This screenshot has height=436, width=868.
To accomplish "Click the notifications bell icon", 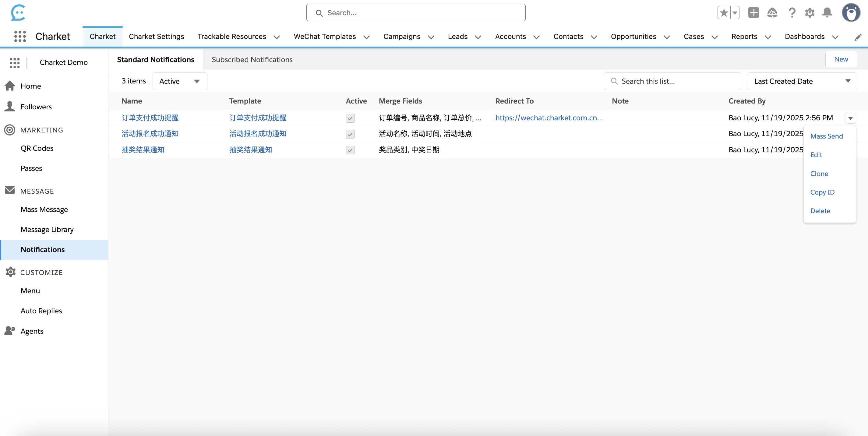I will click(x=827, y=12).
